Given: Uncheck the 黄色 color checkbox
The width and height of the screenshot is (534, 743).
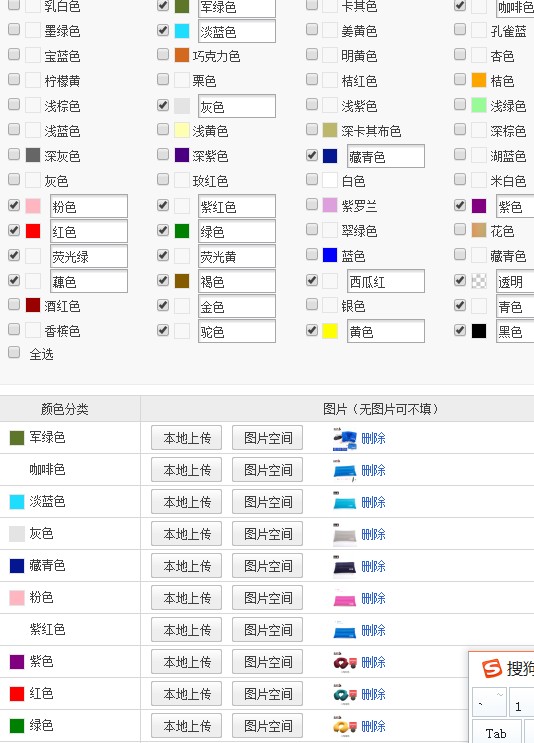Looking at the screenshot, I should tap(312, 330).
